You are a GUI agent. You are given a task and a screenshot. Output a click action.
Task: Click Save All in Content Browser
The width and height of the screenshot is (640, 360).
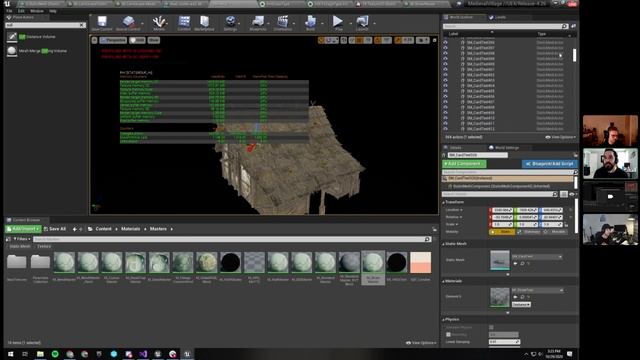pyautogui.click(x=55, y=229)
